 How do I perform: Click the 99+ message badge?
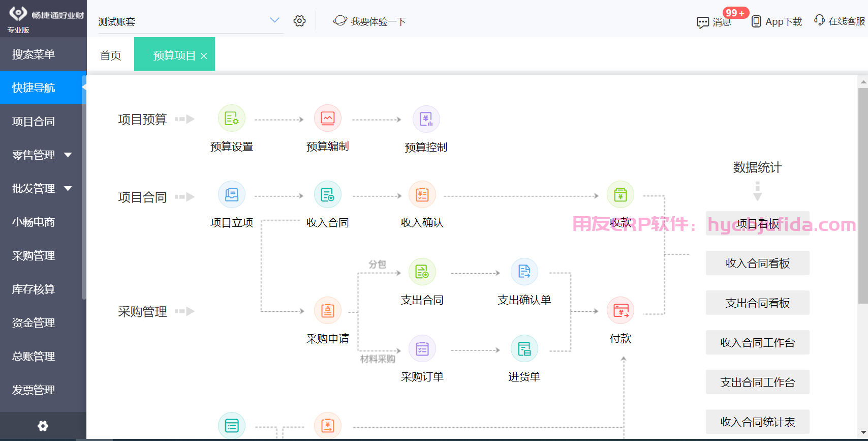pos(735,13)
